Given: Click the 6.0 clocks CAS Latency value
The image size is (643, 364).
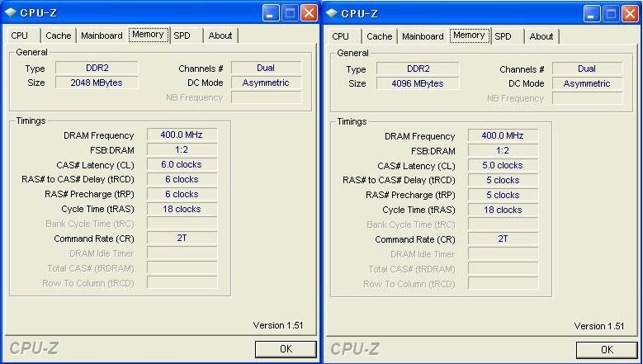Looking at the screenshot, I should 182,165.
